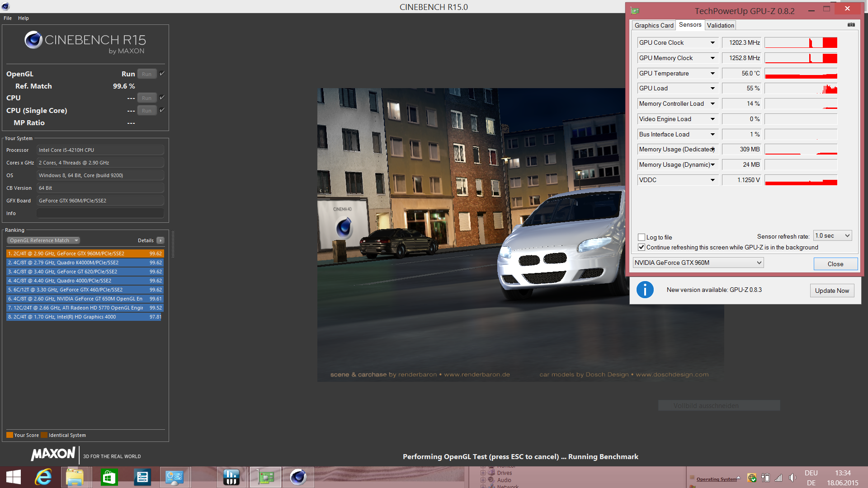This screenshot has height=488, width=868.
Task: Open the Help menu in Cinebench
Action: click(24, 18)
